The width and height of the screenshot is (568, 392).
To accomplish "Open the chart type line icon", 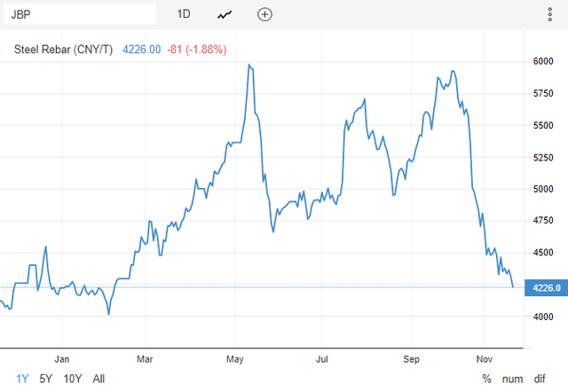I will tap(225, 14).
